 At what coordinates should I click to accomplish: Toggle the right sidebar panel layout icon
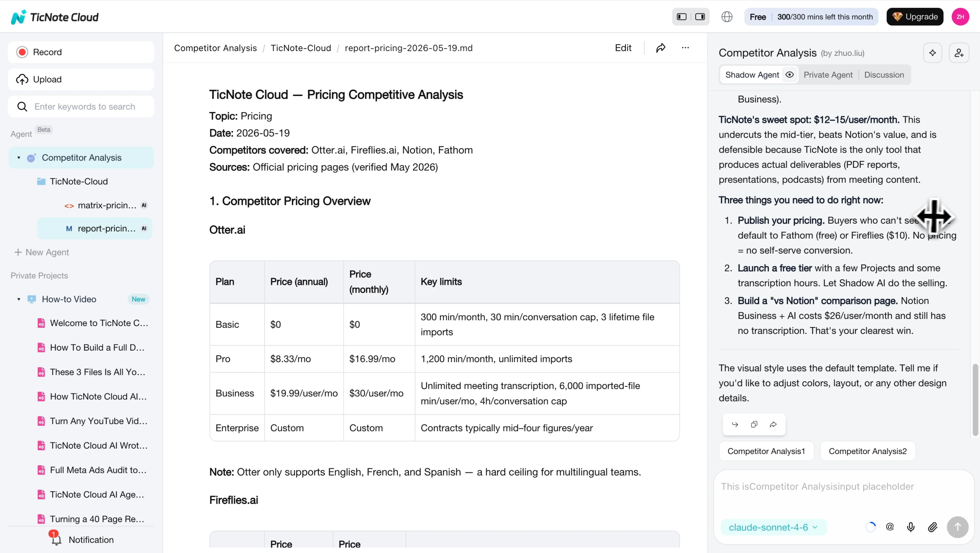(x=700, y=17)
